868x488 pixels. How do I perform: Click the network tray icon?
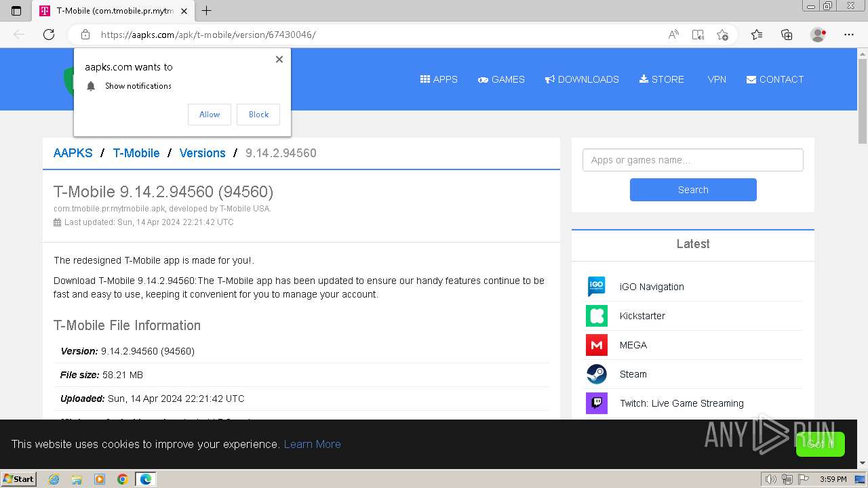(787, 479)
